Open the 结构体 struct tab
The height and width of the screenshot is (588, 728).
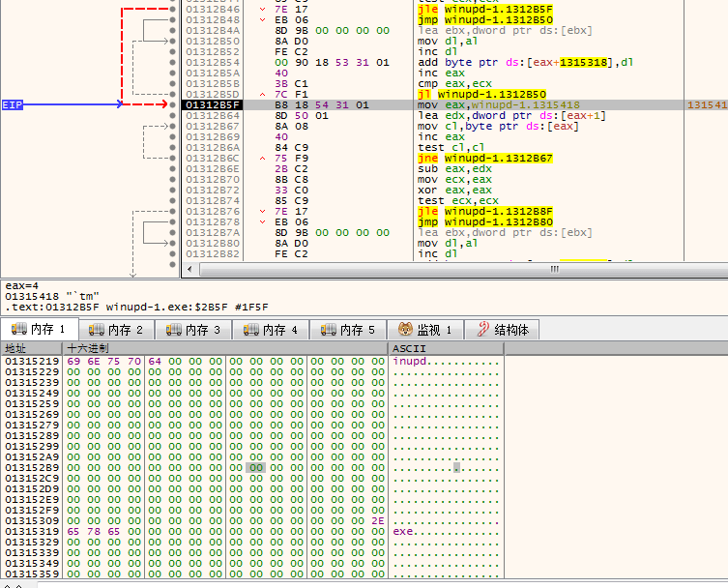point(503,330)
